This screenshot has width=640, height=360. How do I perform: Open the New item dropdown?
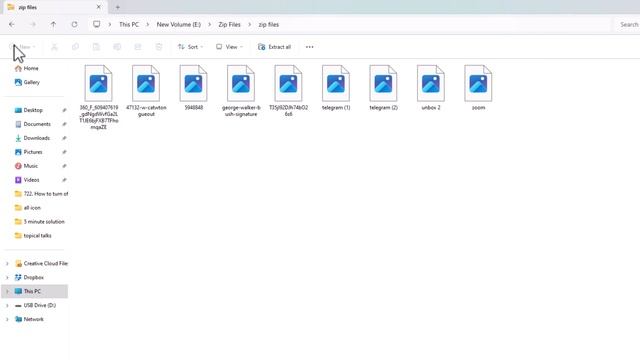22,47
